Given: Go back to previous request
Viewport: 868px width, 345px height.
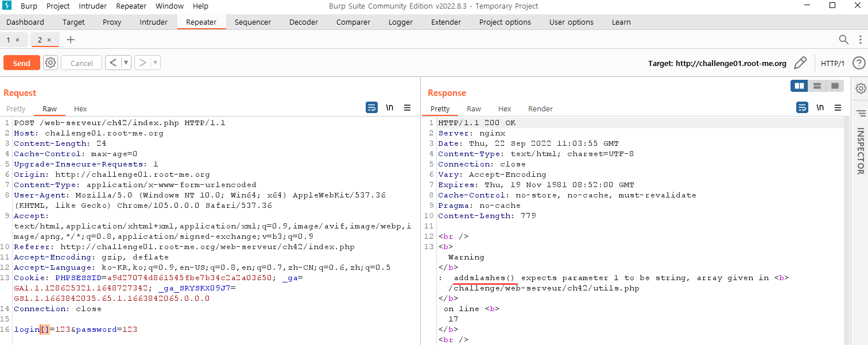Looking at the screenshot, I should pos(113,63).
